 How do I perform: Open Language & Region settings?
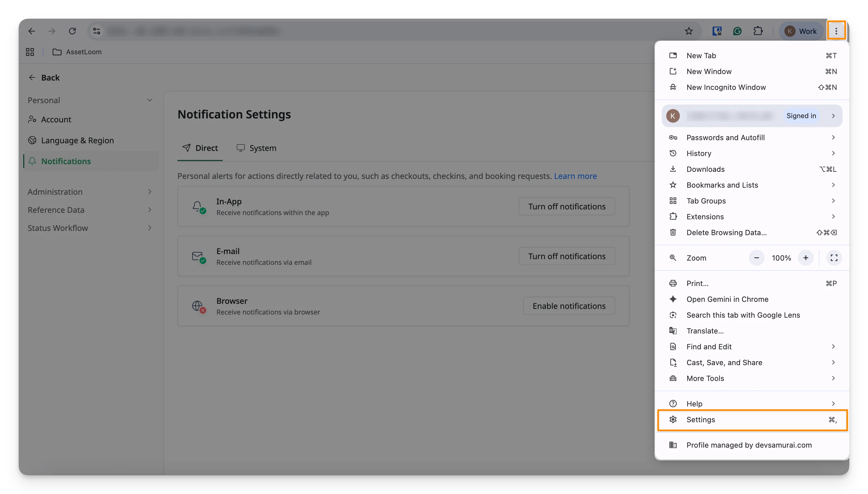click(90, 140)
